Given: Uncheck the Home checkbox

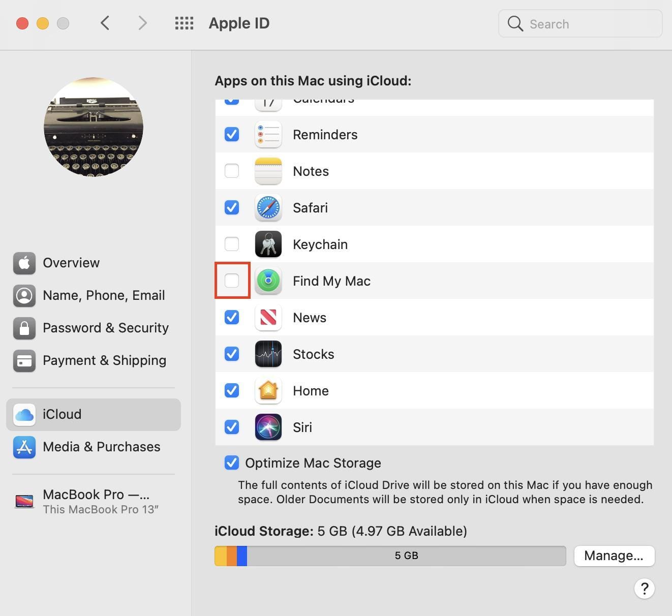Looking at the screenshot, I should 232,391.
